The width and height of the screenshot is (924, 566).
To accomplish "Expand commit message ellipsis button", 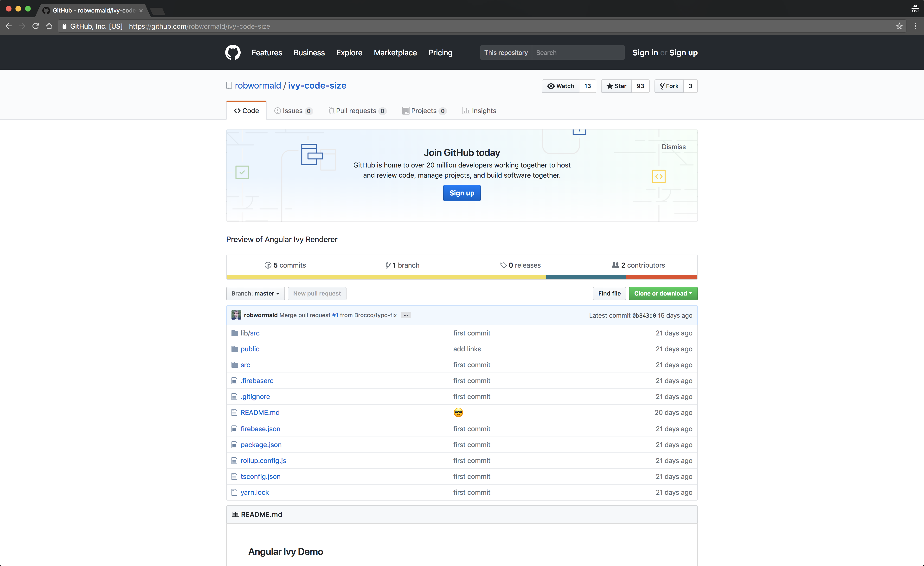I will tap(406, 315).
